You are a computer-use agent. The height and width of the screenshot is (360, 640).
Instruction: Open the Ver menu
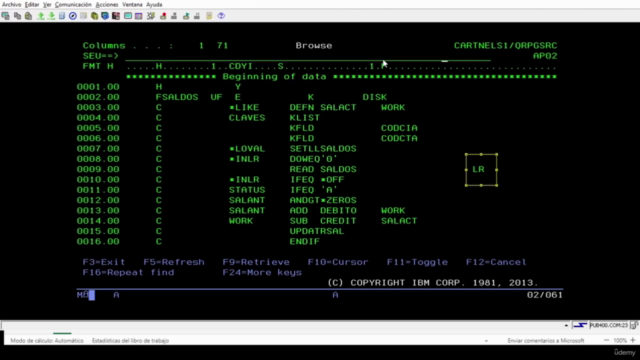click(47, 4)
